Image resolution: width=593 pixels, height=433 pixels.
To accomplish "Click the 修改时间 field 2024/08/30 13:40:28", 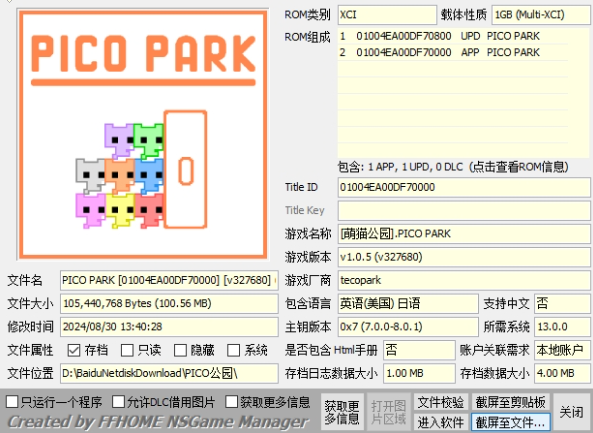I will (169, 327).
